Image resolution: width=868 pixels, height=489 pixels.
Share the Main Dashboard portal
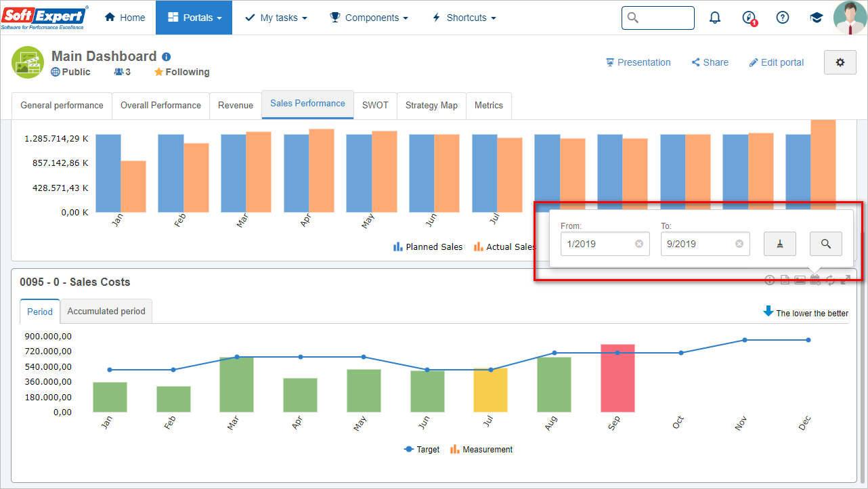[710, 62]
